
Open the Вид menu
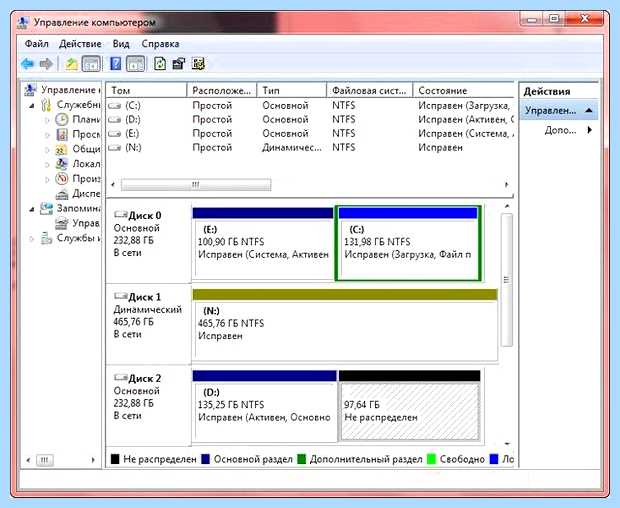[x=121, y=43]
